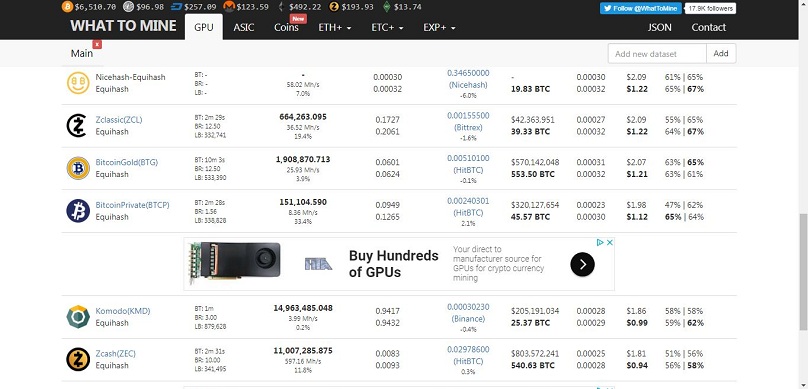Click the Zclassic coin logo

point(77,126)
